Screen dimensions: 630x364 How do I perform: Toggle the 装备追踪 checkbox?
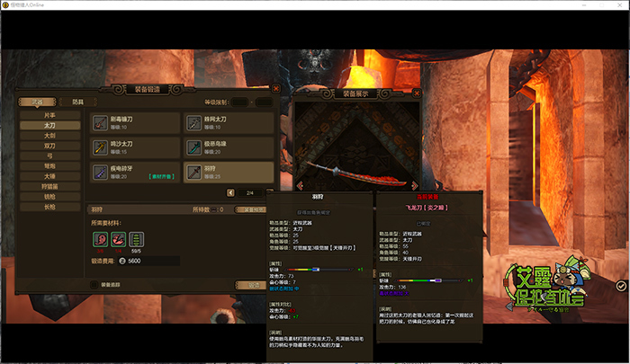[94, 284]
